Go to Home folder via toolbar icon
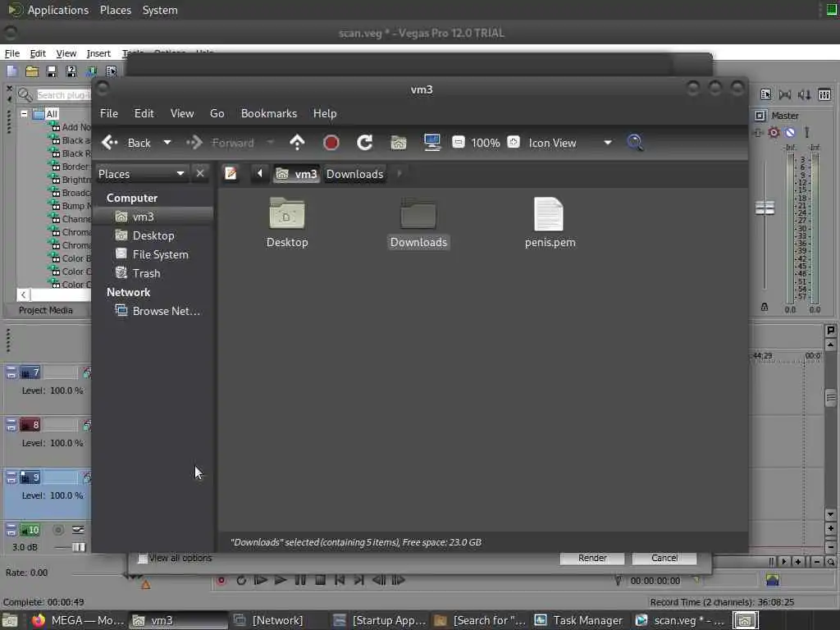 point(399,143)
